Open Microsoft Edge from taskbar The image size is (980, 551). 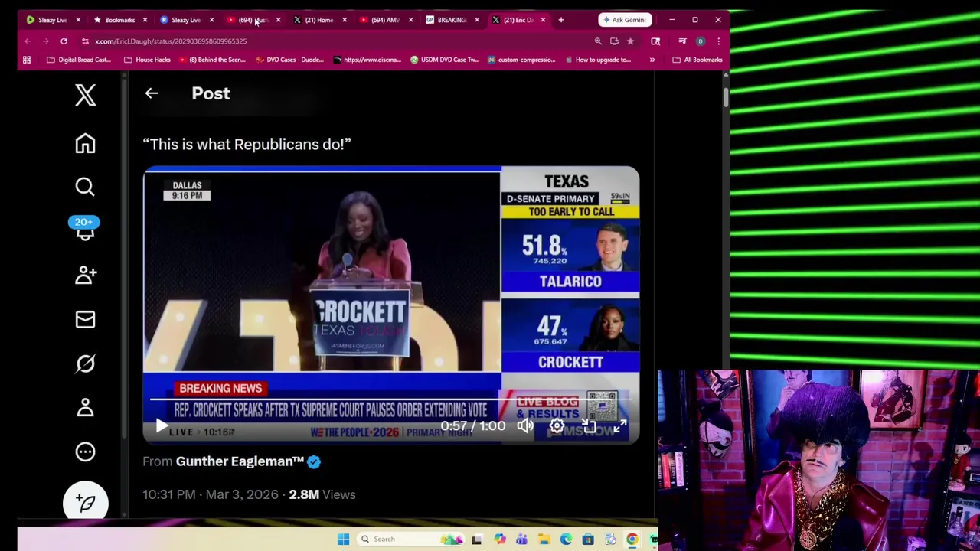point(566,540)
